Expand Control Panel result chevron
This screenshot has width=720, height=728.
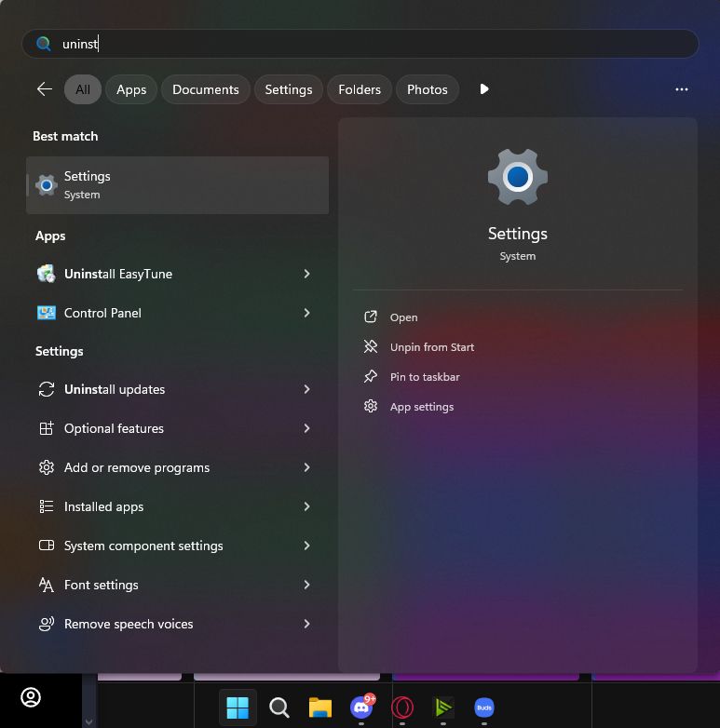pos(306,313)
